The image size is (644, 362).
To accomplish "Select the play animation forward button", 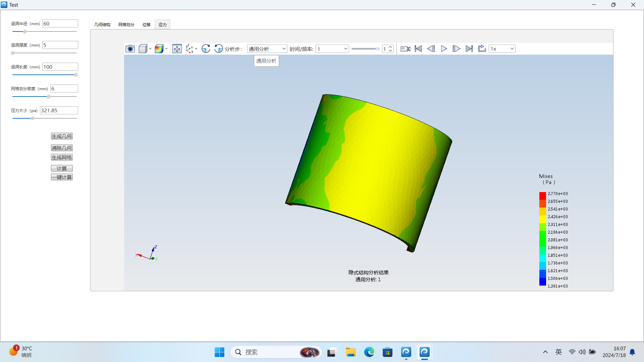I will point(444,49).
